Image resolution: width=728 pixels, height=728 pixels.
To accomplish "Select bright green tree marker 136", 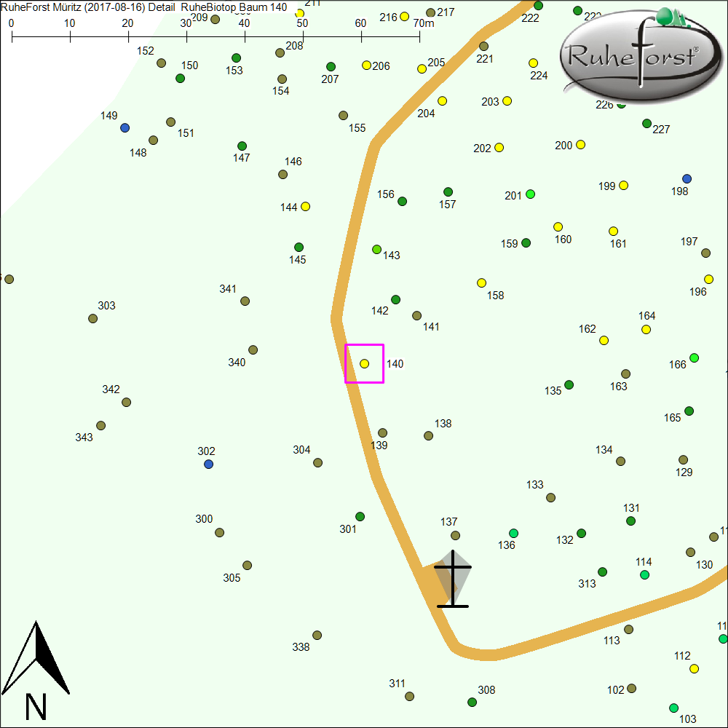I will 513,533.
